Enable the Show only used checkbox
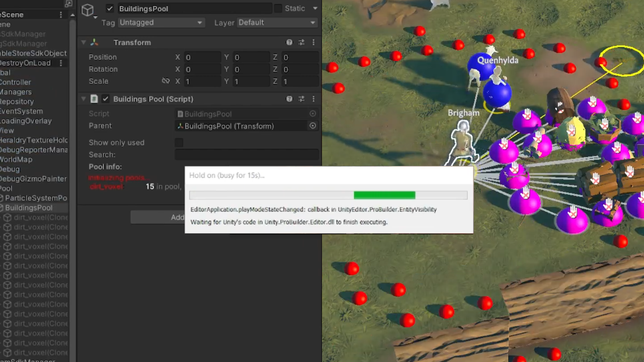This screenshot has height=362, width=644. (x=179, y=143)
